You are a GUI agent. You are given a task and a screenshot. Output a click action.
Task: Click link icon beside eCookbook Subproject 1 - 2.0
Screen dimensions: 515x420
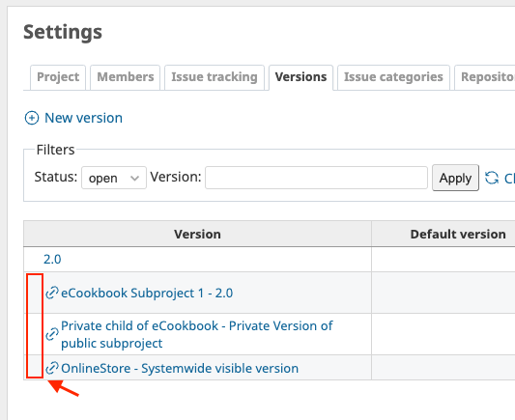point(52,293)
